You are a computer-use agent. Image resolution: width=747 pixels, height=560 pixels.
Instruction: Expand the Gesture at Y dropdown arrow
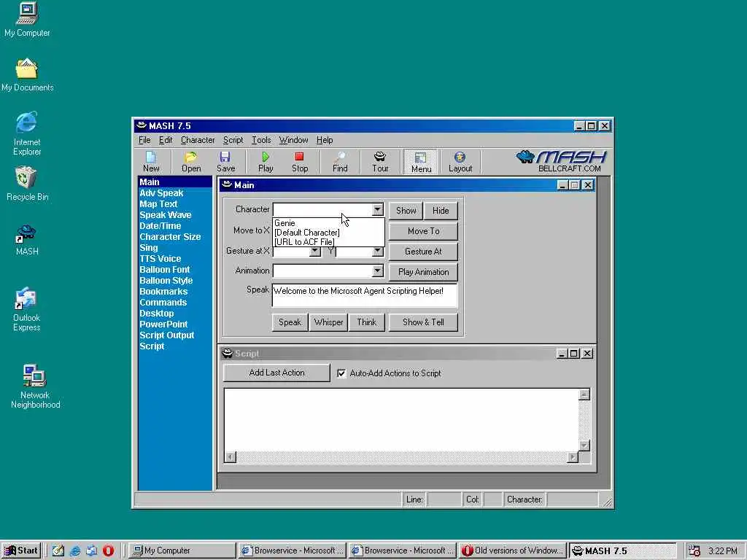point(377,252)
